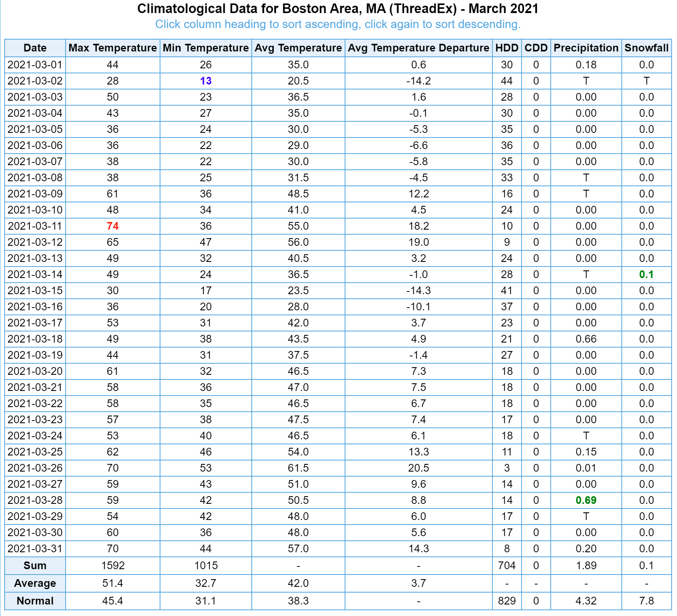Select the normal precipitation 4.32
This screenshot has width=677, height=616.
click(586, 601)
